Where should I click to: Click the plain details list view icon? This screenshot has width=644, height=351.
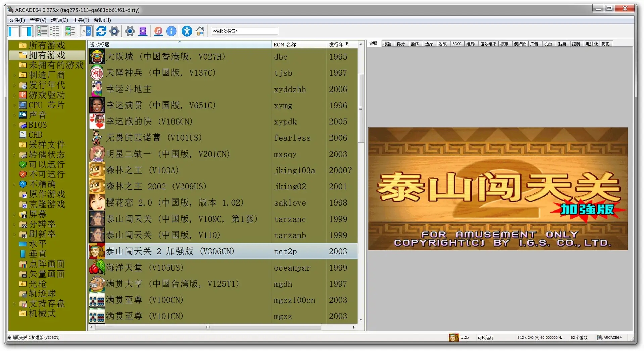54,32
